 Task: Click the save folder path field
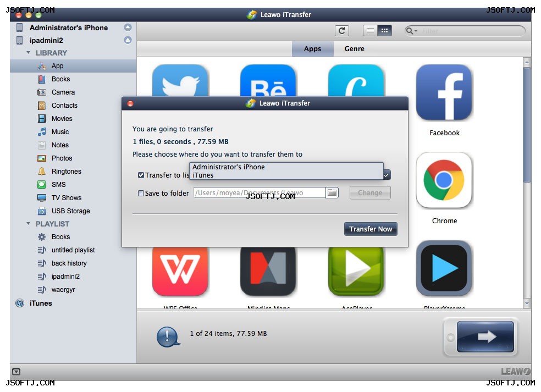(260, 193)
